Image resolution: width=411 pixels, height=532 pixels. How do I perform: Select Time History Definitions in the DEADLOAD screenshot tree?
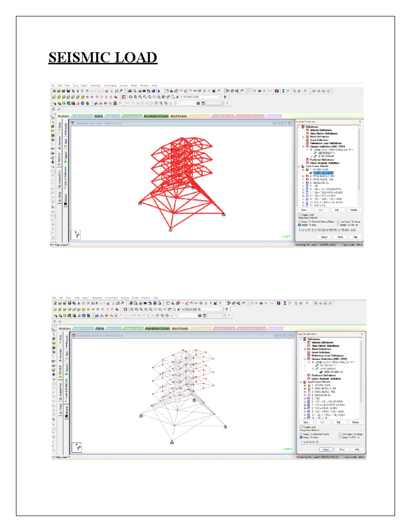(325, 346)
